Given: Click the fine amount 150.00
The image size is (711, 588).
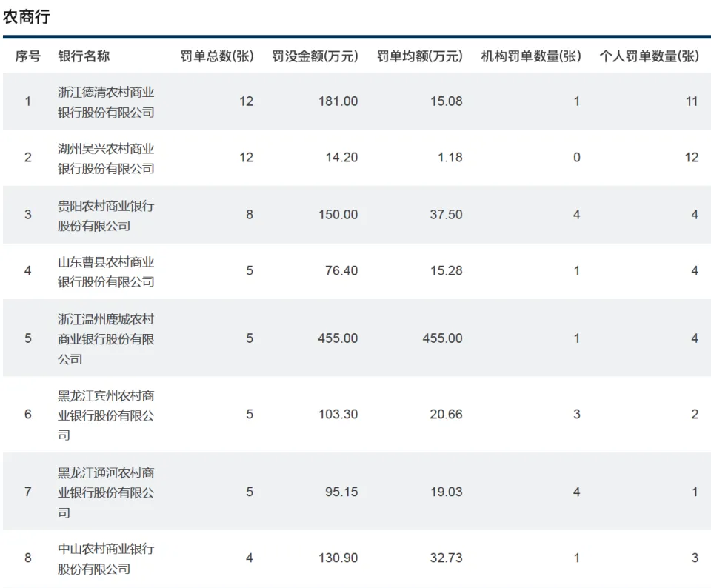Looking at the screenshot, I should point(338,215).
